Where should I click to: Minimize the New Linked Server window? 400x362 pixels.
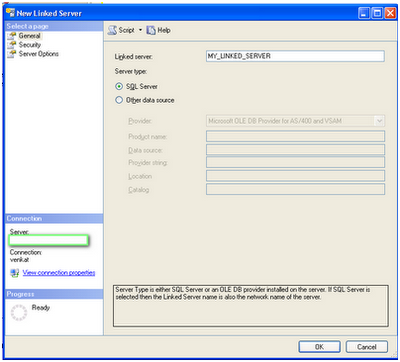364,14
